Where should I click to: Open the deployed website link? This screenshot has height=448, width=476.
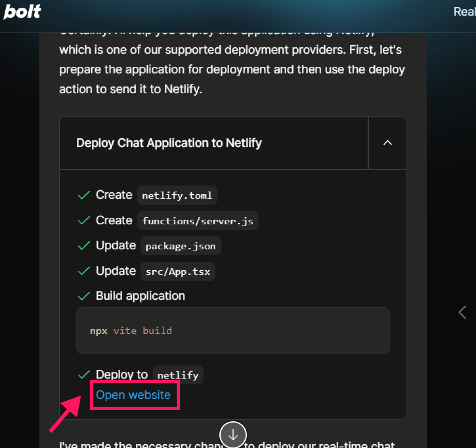(133, 395)
